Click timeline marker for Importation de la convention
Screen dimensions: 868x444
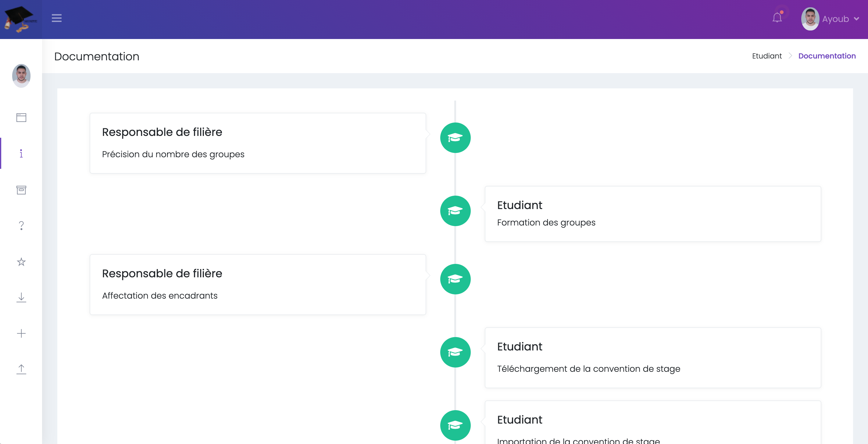pos(455,425)
